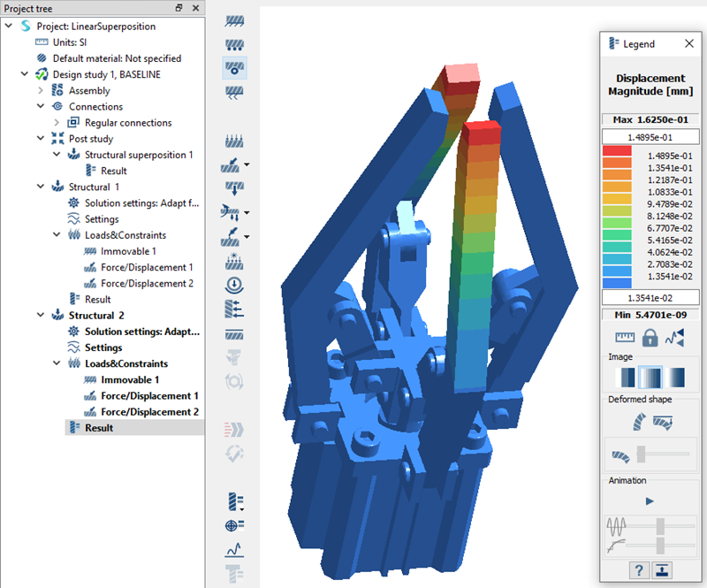The width and height of the screenshot is (707, 588).
Task: Click the red color swatch in legend
Action: 616,152
